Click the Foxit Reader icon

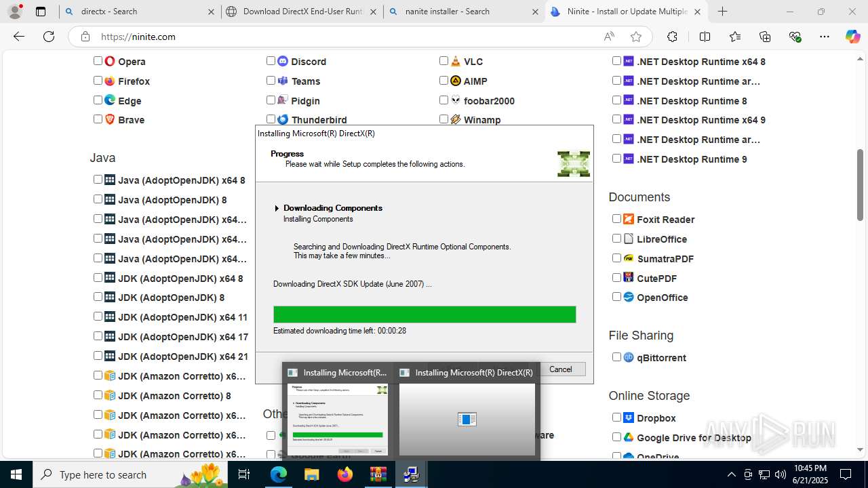629,219
